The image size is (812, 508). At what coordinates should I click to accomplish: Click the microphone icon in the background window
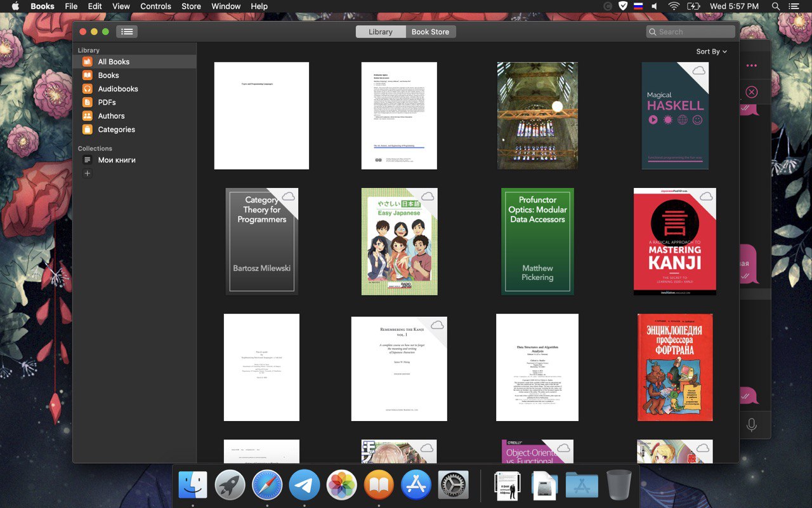point(752,425)
